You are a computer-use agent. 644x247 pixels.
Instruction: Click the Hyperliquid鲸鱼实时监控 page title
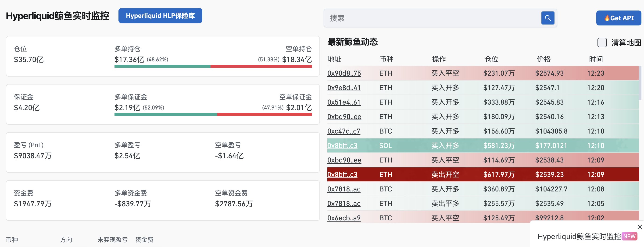[x=57, y=16]
